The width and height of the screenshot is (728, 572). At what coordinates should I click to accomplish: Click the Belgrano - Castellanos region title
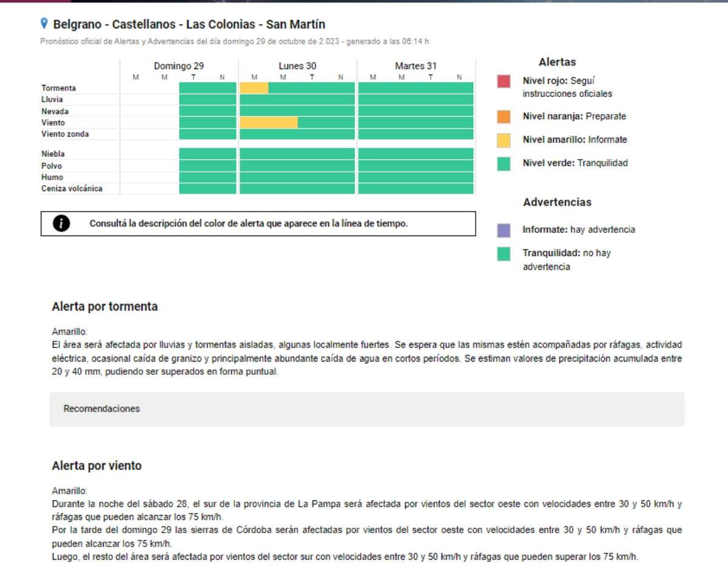coord(189,25)
